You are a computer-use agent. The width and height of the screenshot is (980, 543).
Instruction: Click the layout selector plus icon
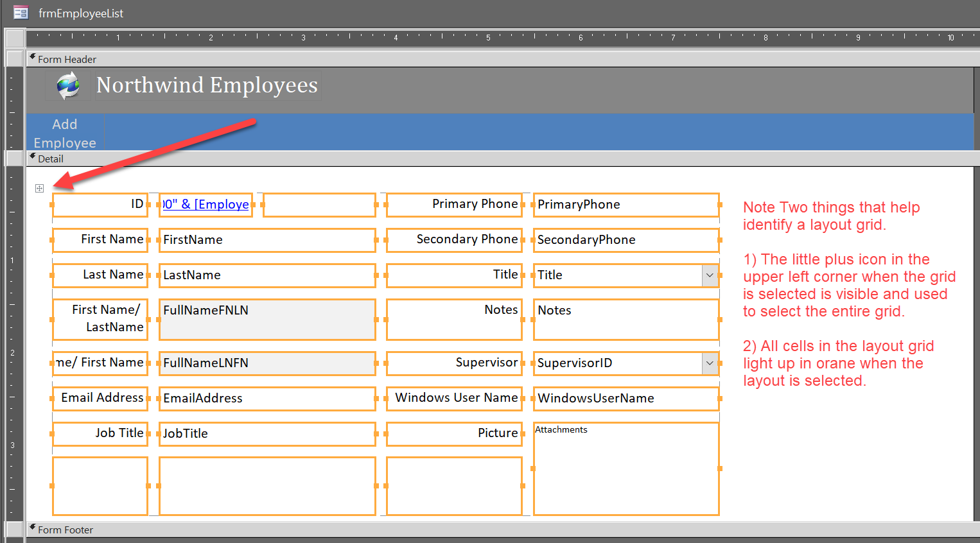click(x=40, y=188)
